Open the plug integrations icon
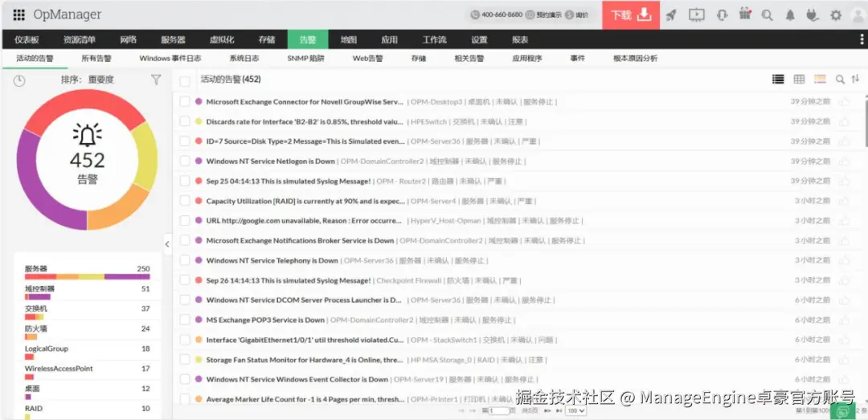 (x=813, y=15)
